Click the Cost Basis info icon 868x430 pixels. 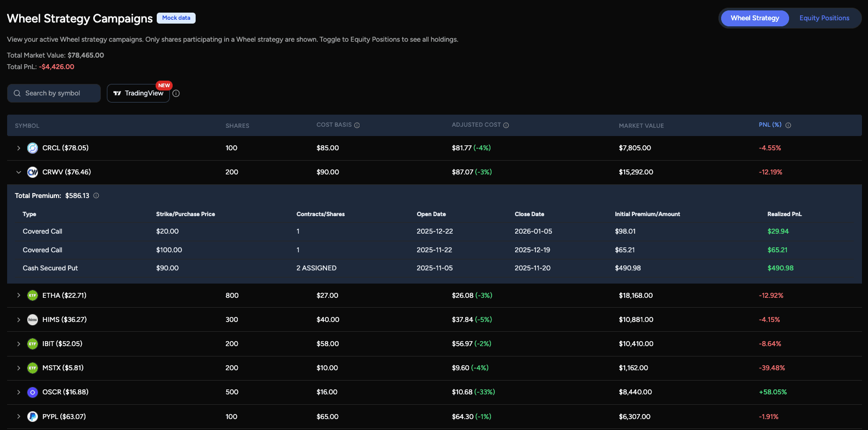[x=357, y=125]
